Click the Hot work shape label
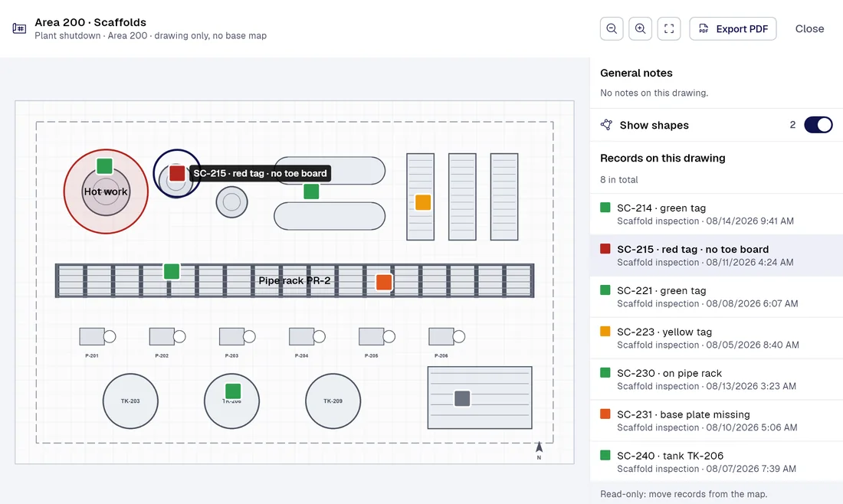Screen dimensions: 843x504 click(x=106, y=191)
